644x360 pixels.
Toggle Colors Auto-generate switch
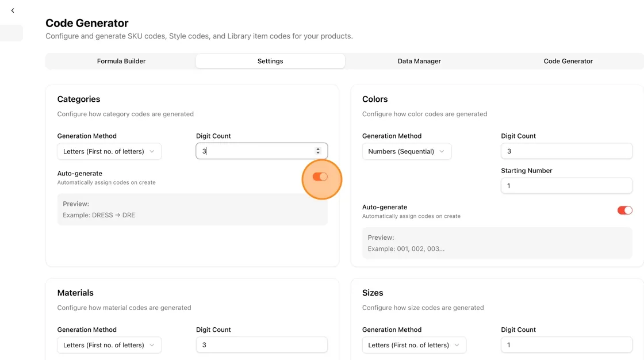pyautogui.click(x=624, y=210)
